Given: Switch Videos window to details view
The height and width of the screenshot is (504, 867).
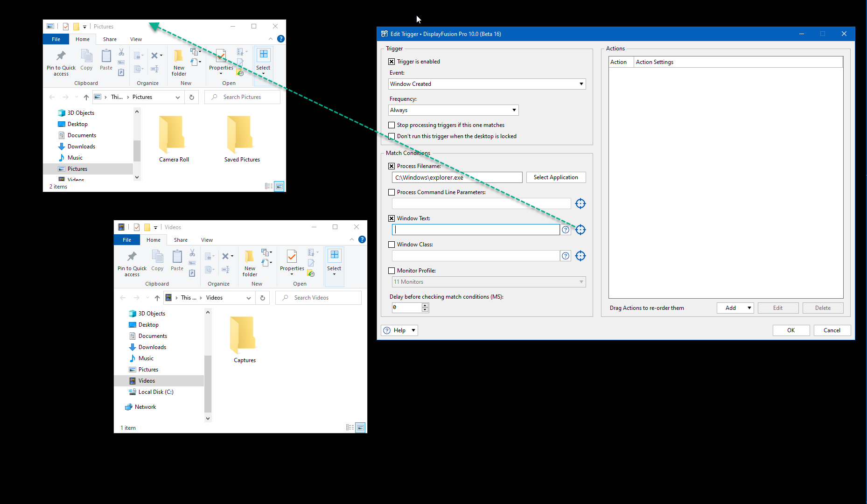Looking at the screenshot, I should pyautogui.click(x=350, y=427).
